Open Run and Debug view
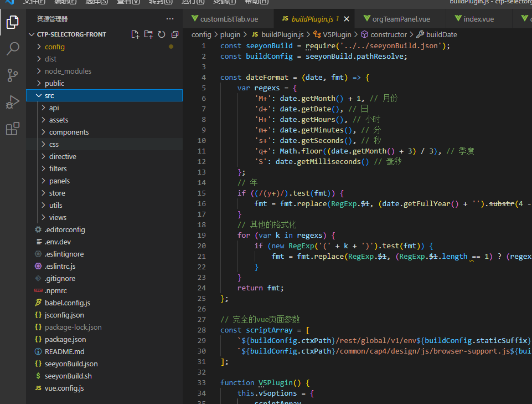 pyautogui.click(x=12, y=103)
